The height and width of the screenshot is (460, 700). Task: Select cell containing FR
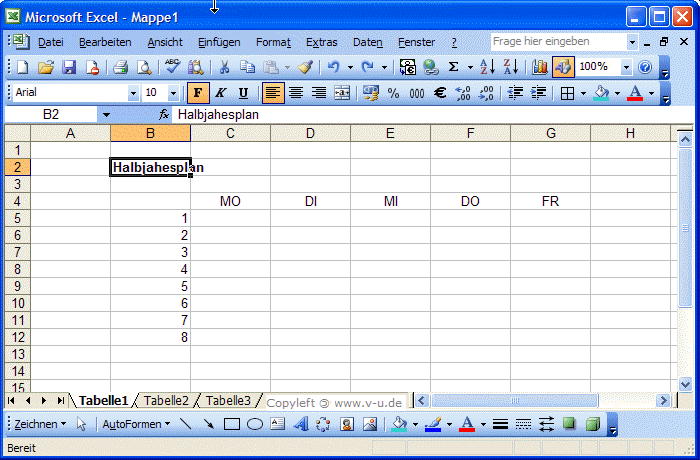tap(550, 201)
